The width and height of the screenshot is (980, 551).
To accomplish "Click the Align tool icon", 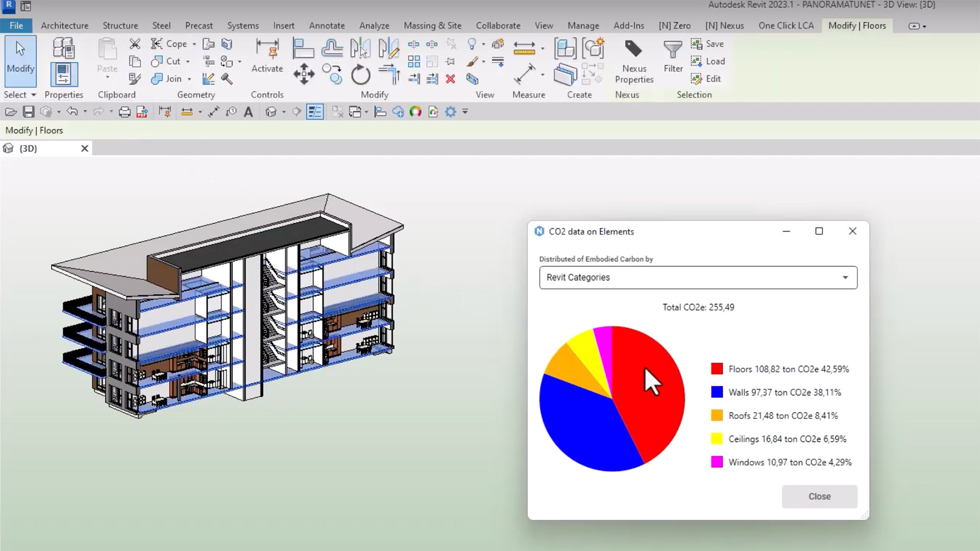I will (303, 48).
